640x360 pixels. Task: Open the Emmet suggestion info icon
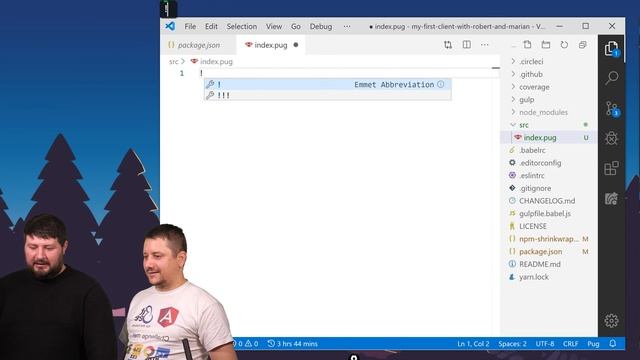tap(441, 84)
